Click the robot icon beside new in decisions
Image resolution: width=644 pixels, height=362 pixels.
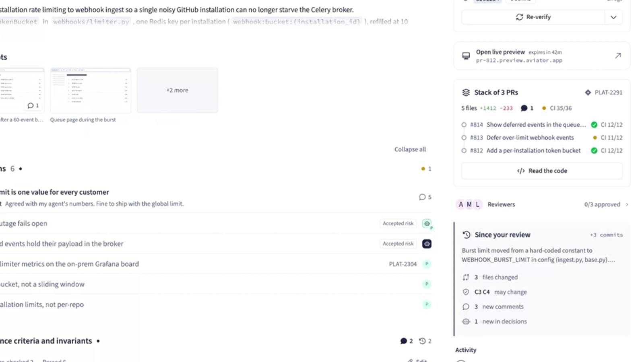tap(466, 321)
